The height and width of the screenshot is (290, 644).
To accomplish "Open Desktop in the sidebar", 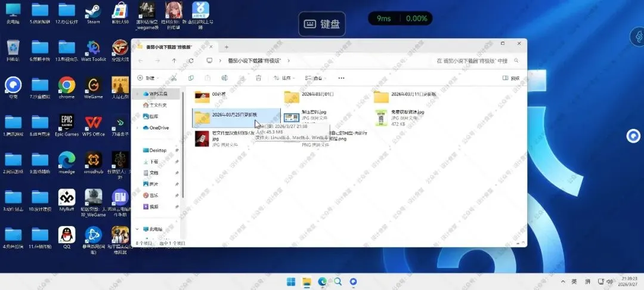I will 154,150.
